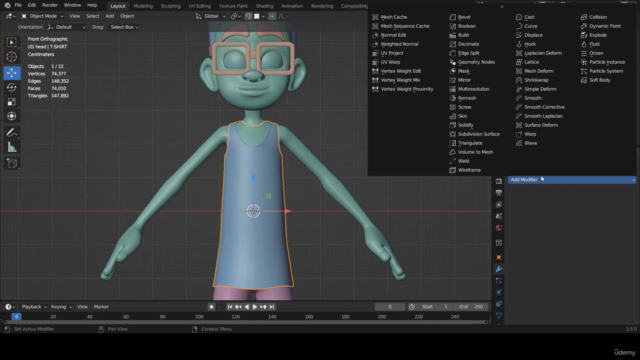This screenshot has height=360, width=640.
Task: Open the Global transform orientation dropdown
Action: 211,16
